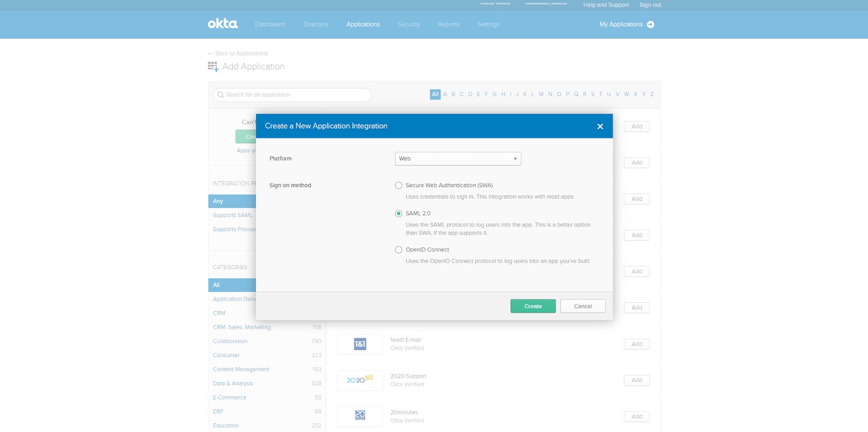This screenshot has width=868, height=432.
Task: Open the Applications menu in navbar
Action: 363,24
